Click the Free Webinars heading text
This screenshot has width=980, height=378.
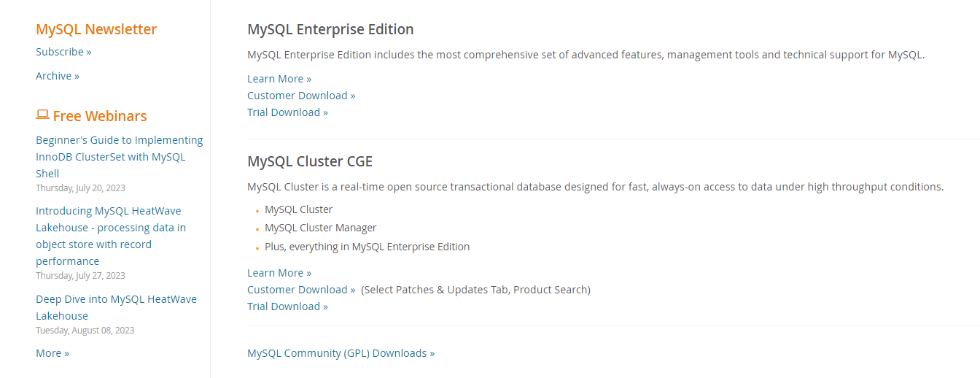point(100,116)
